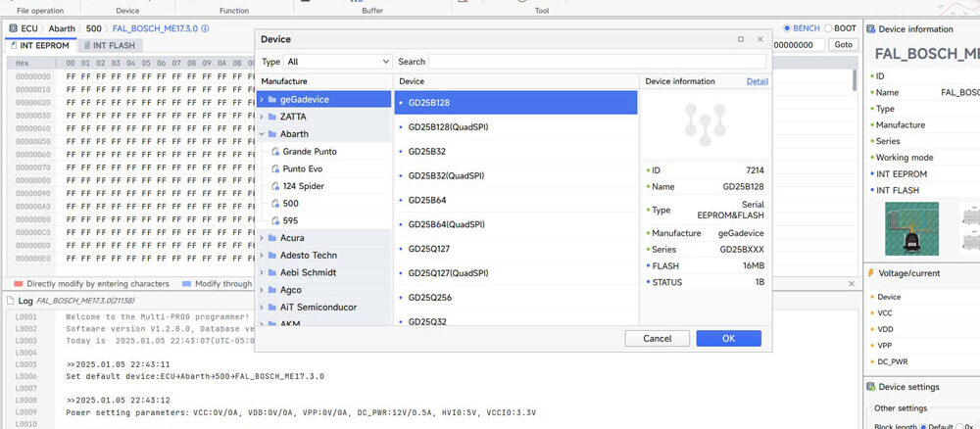Image resolution: width=980 pixels, height=429 pixels.
Task: Expand the Aebi Schmidt manufacturer node
Action: (262, 273)
